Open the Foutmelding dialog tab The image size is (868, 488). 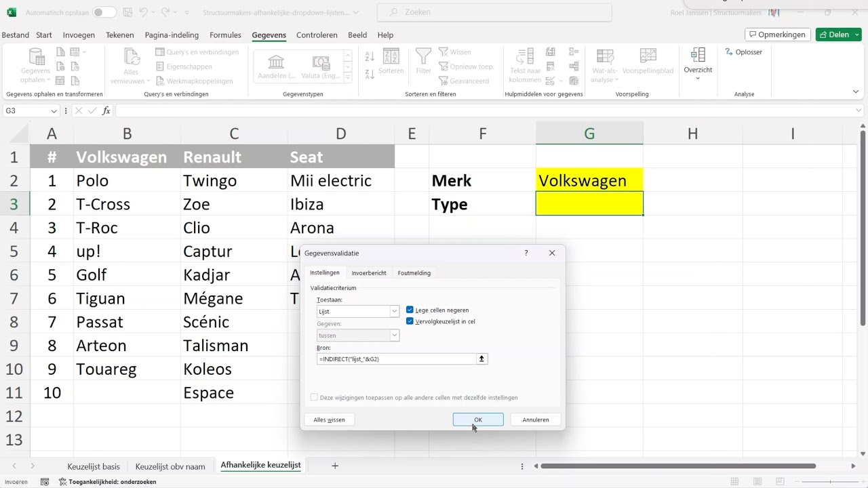pyautogui.click(x=414, y=272)
